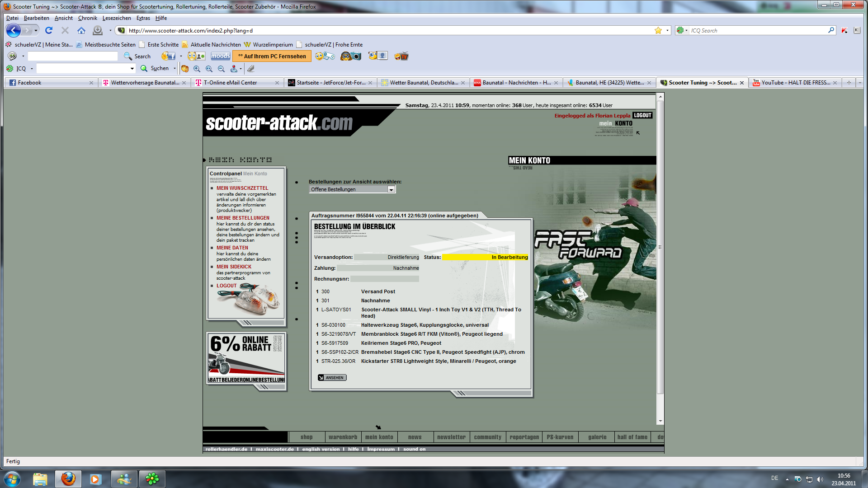Click the scrollbar down arrow on the page
Viewport: 868px width, 488px height.
[660, 421]
